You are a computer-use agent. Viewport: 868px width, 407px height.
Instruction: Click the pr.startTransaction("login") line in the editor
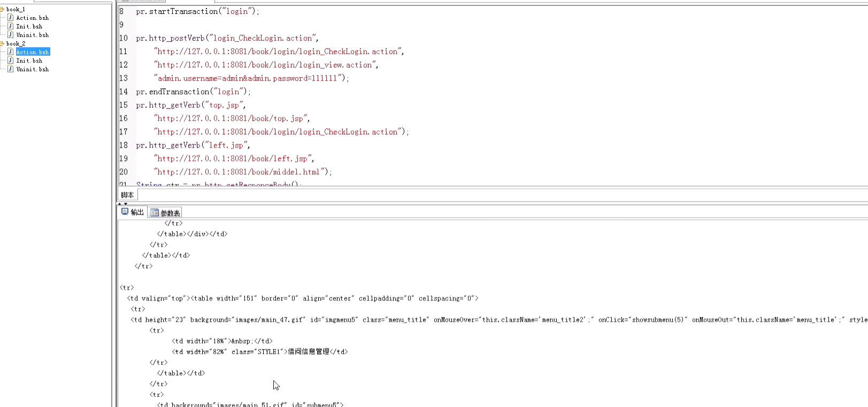(x=198, y=11)
